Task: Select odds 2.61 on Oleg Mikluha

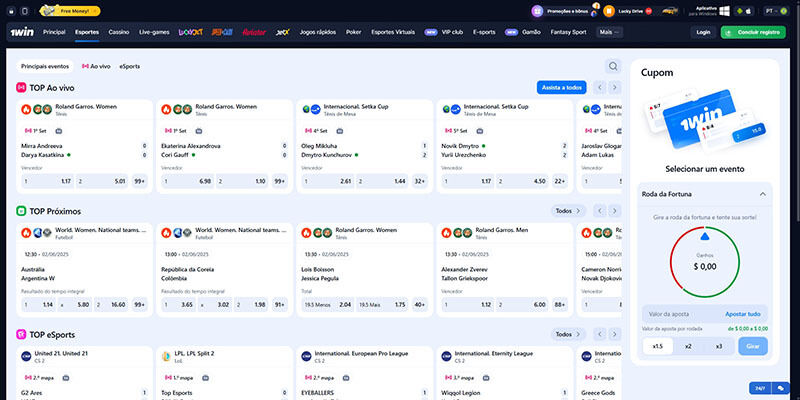Action: point(328,182)
